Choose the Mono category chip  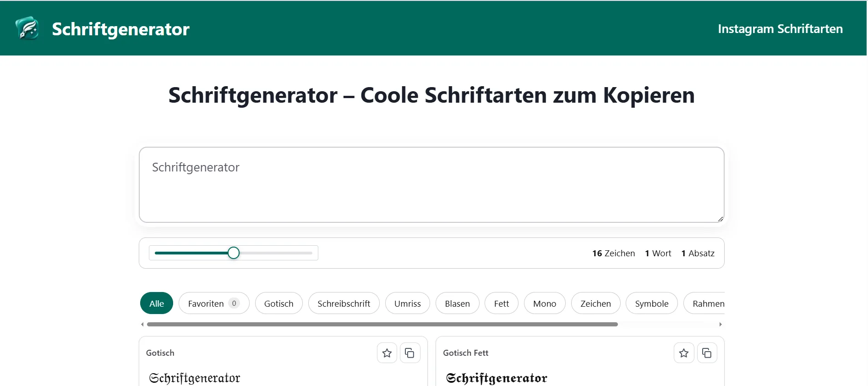pyautogui.click(x=545, y=303)
